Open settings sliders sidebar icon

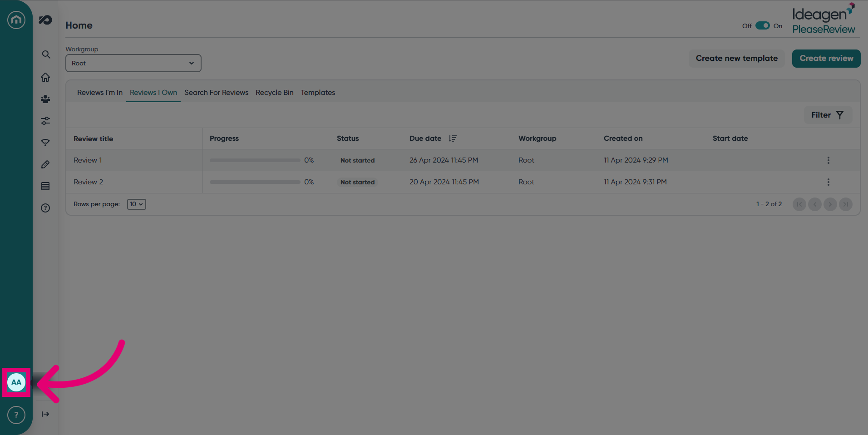point(45,121)
